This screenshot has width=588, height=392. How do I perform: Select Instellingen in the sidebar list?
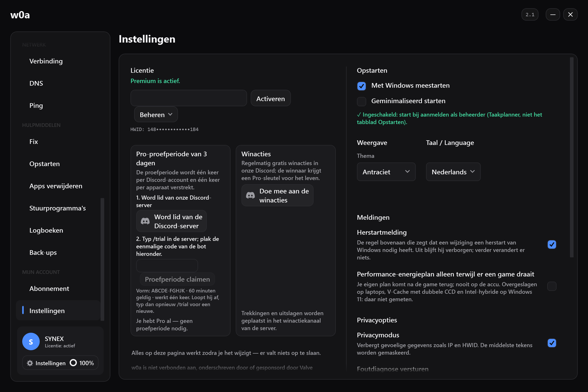click(58, 311)
